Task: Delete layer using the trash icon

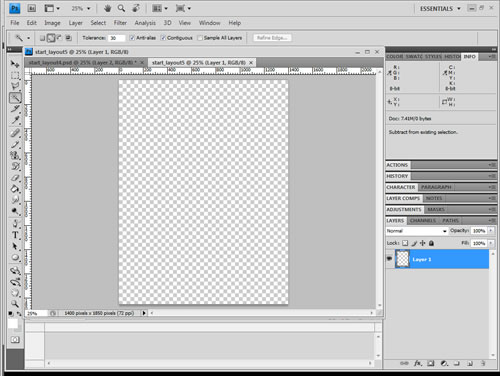Action: point(483,363)
